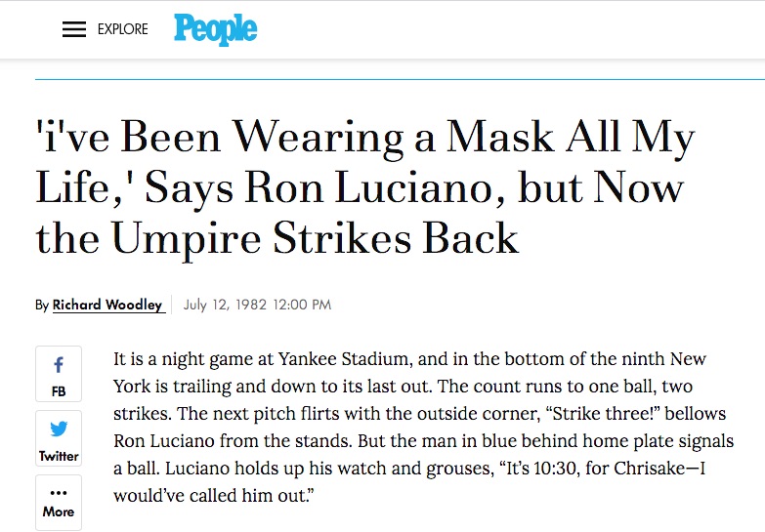The width and height of the screenshot is (765, 532).
Task: Open the hamburger navigation menu
Action: 74,29
